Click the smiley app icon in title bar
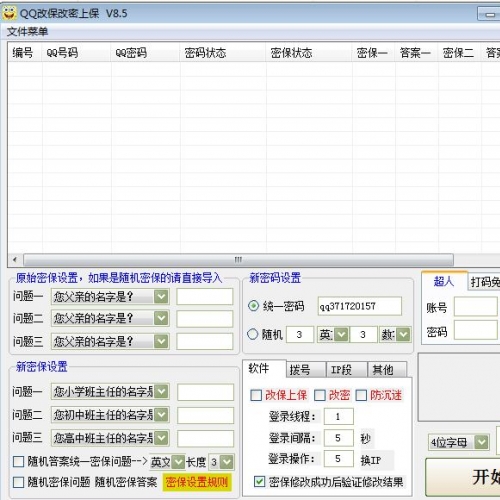The height and width of the screenshot is (500, 500). tap(9, 13)
